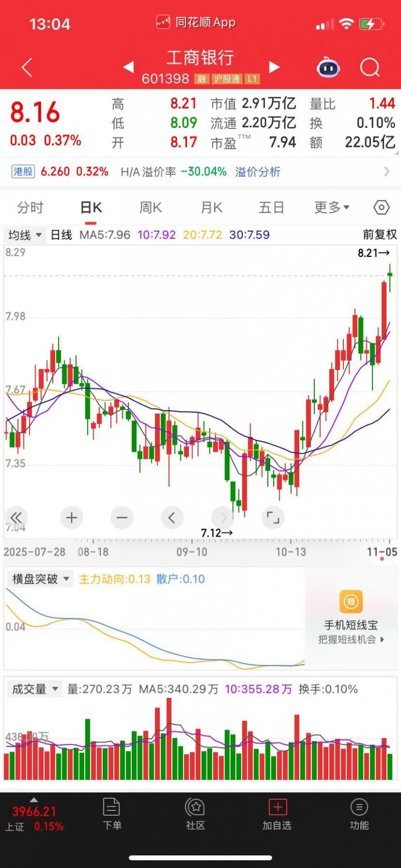Viewport: 401px width, 868px height.
Task: Switch to next stock right arrow
Action: pyautogui.click(x=274, y=67)
